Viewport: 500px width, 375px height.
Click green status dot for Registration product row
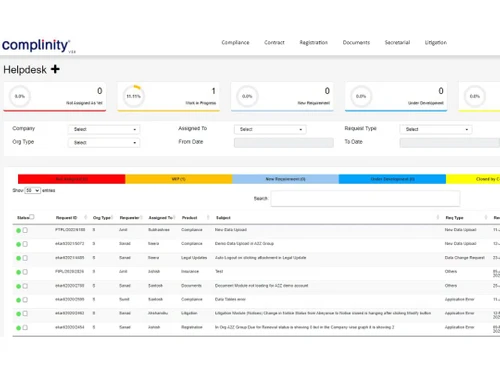tap(18, 328)
